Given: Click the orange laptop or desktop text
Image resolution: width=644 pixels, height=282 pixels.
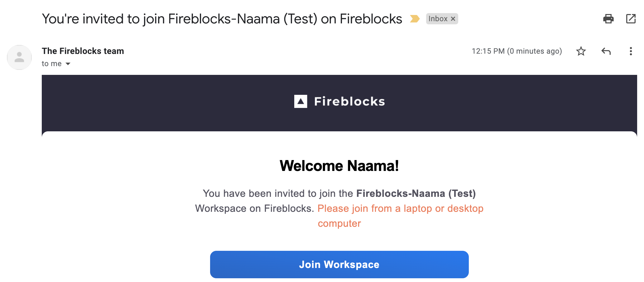Looking at the screenshot, I should pyautogui.click(x=400, y=208).
